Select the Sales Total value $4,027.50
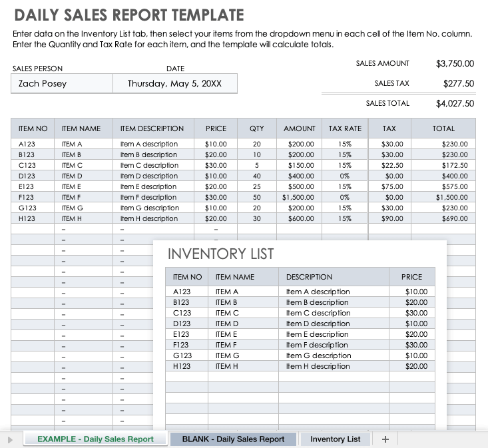The image size is (488, 448). [455, 103]
